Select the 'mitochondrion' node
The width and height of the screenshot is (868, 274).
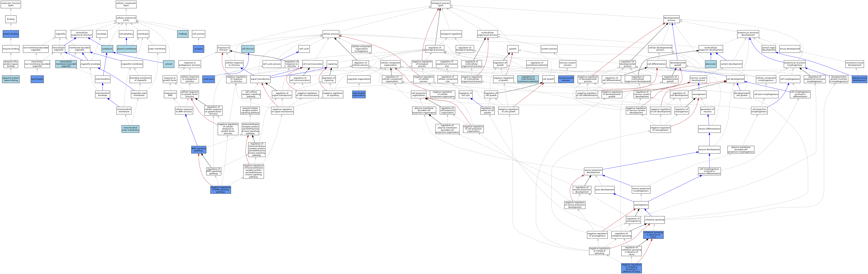(x=102, y=79)
